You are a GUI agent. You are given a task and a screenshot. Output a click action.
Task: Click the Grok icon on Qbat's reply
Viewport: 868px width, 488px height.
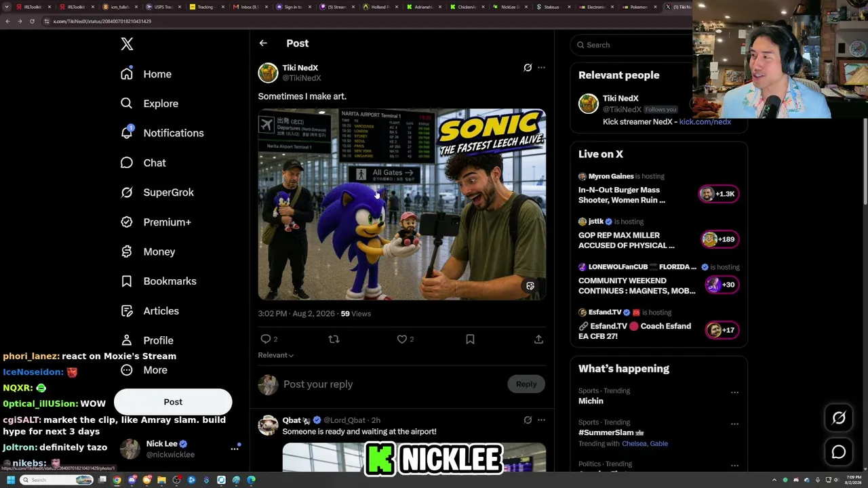[x=528, y=420]
